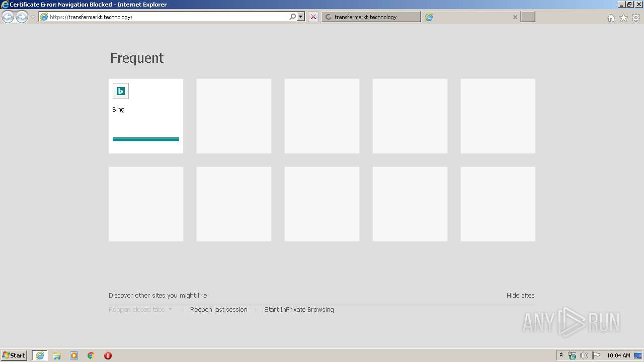Click Start InPrivate Browsing

point(299,310)
